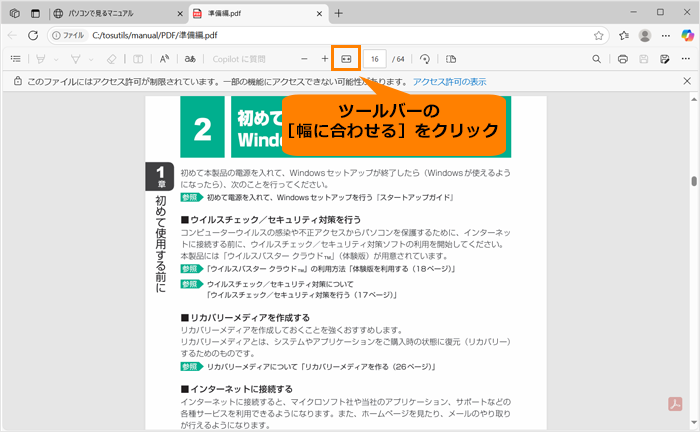
Task: Open the workspaces icon
Action: (15, 13)
